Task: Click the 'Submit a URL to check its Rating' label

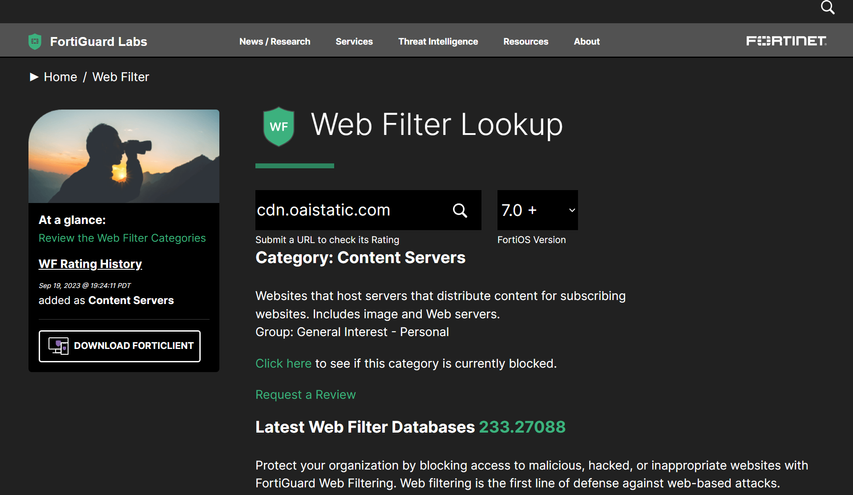Action: [327, 240]
